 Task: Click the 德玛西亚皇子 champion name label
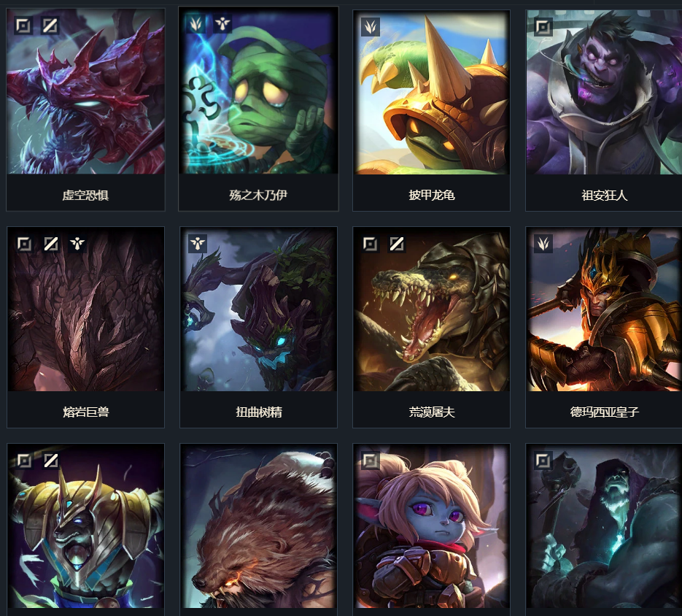tap(605, 412)
